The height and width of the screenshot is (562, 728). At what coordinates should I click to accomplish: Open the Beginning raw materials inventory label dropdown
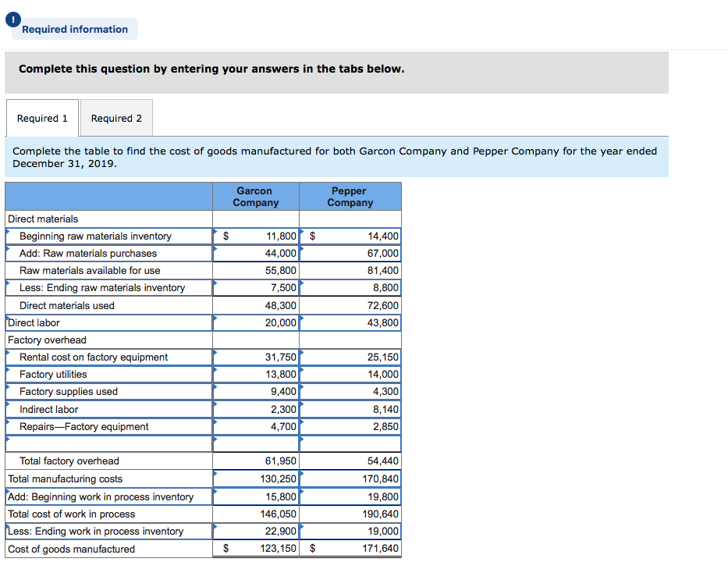coord(108,236)
